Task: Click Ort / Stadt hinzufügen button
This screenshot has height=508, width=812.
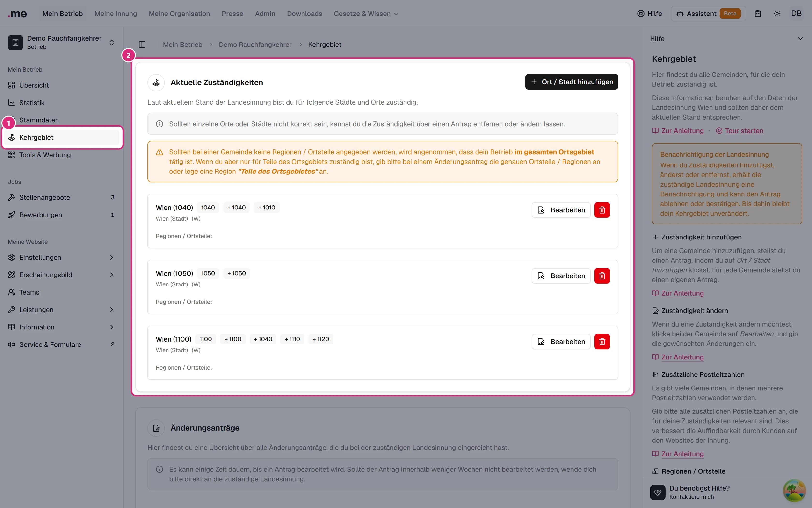Action: pos(571,82)
